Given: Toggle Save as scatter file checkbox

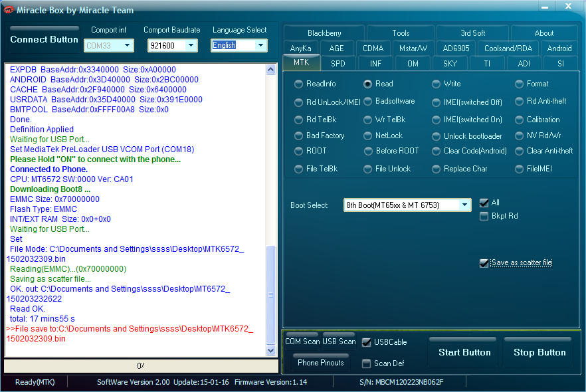Looking at the screenshot, I should tap(484, 263).
